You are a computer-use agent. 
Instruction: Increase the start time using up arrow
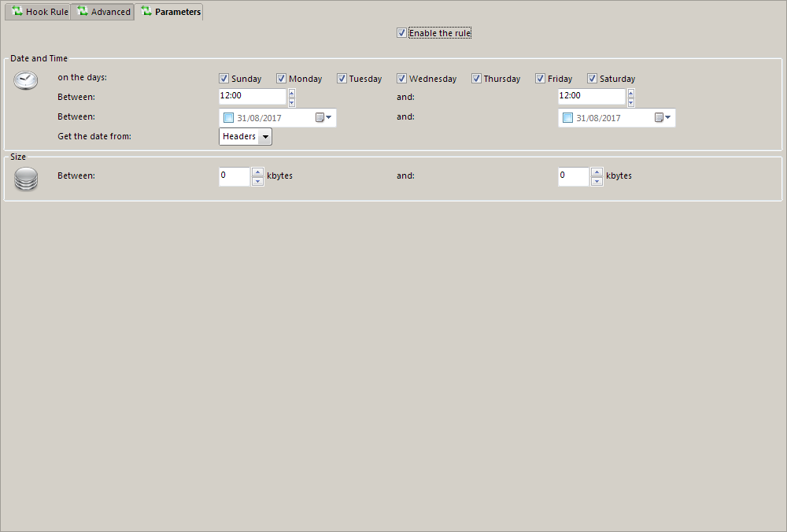[x=291, y=93]
